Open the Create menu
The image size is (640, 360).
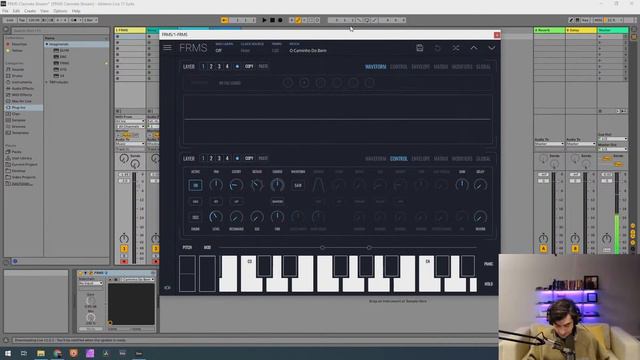pyautogui.click(x=30, y=11)
